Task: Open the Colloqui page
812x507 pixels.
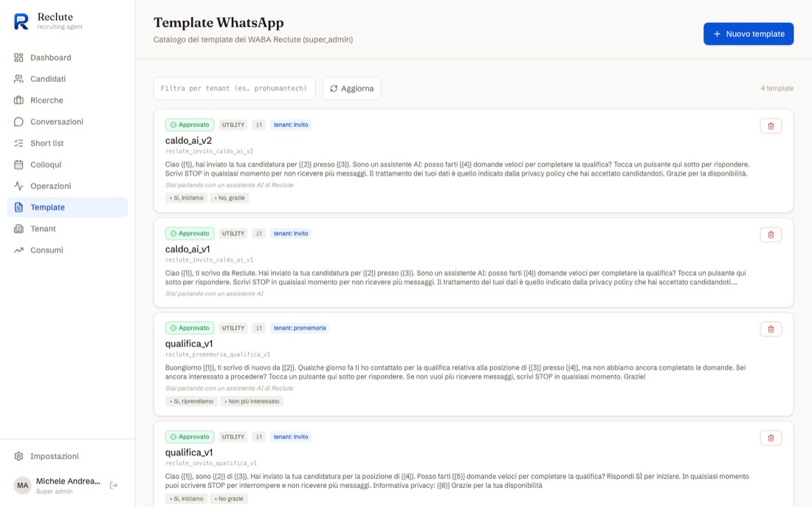Action: pos(67,164)
